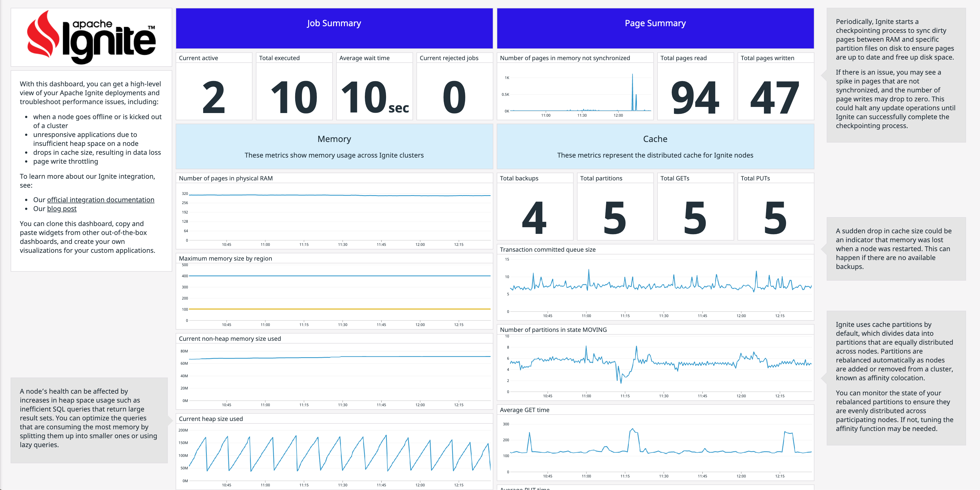Open the blog post link
The height and width of the screenshot is (490, 980).
pyautogui.click(x=61, y=209)
